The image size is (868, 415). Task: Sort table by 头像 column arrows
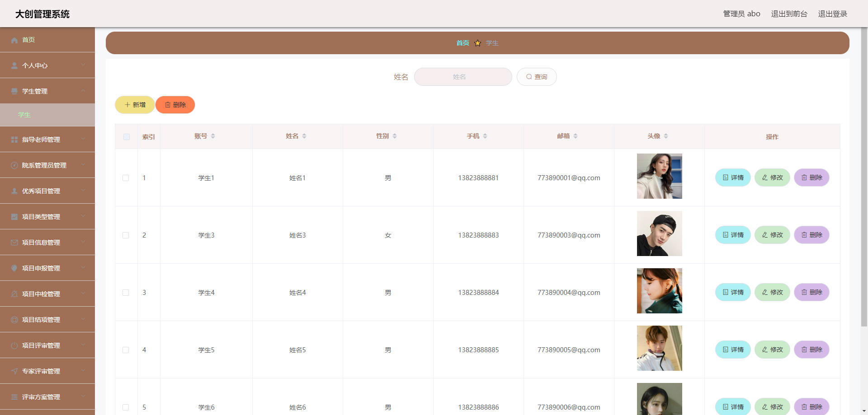pos(666,136)
